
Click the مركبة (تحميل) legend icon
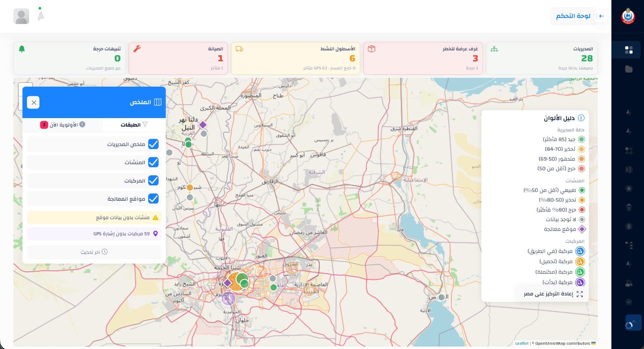580,262
